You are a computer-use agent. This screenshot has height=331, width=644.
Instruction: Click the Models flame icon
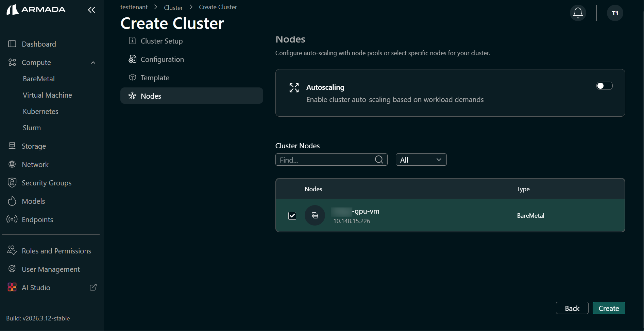pos(12,201)
